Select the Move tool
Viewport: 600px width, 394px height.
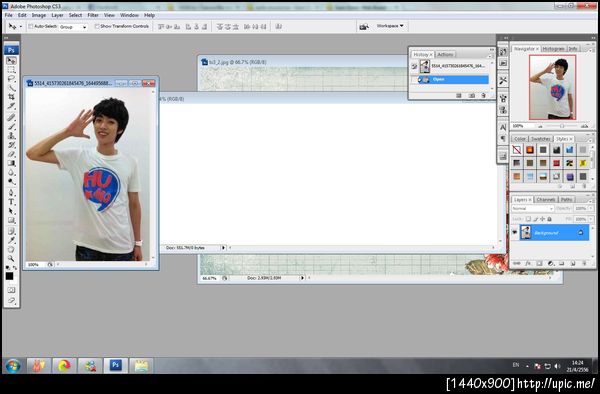[x=11, y=61]
